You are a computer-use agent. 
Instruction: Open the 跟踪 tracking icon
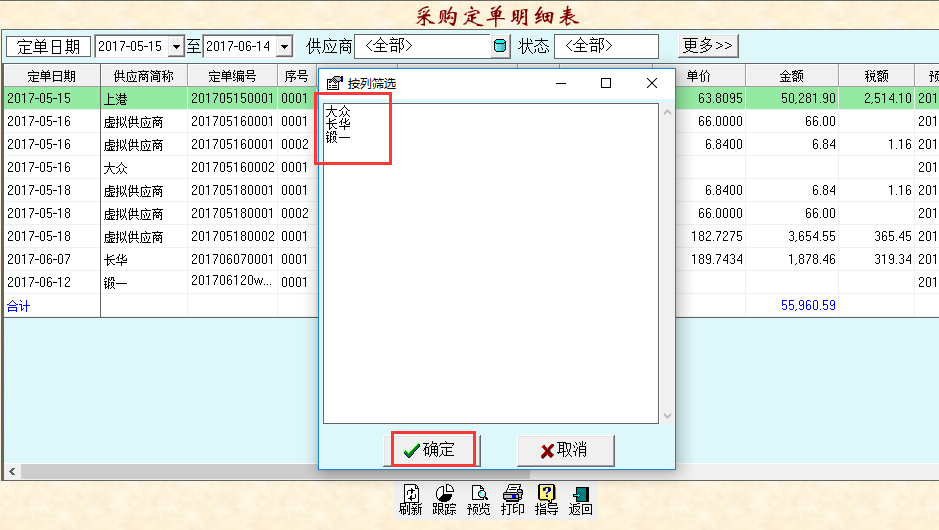444,499
